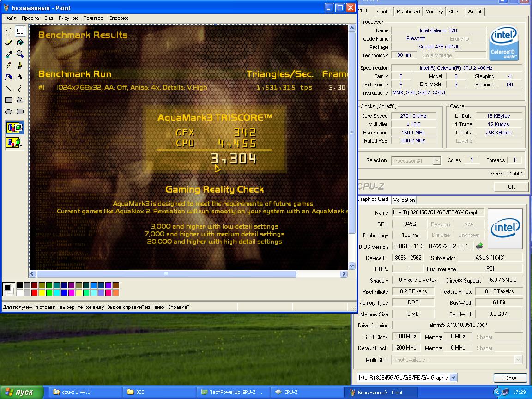Click the foreground/background color indicator box
Viewport: 532px width, 399px height.
click(x=8, y=289)
